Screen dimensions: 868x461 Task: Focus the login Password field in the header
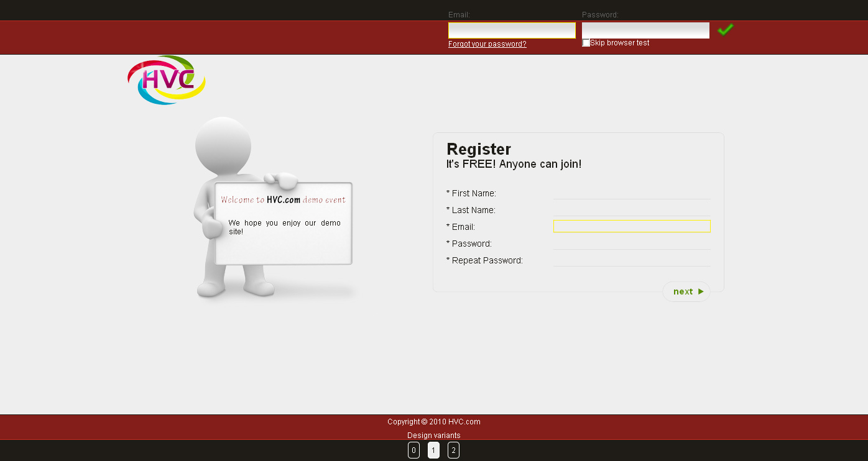pos(645,30)
